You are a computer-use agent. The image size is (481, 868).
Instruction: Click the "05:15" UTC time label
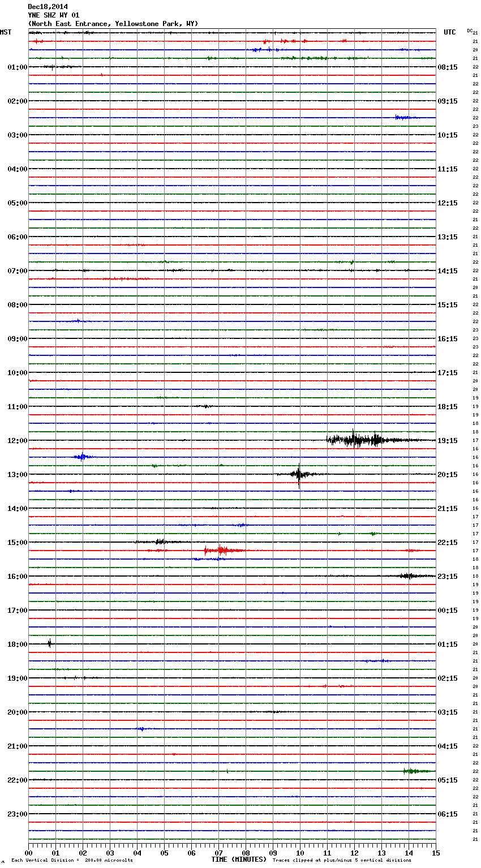coord(448,780)
